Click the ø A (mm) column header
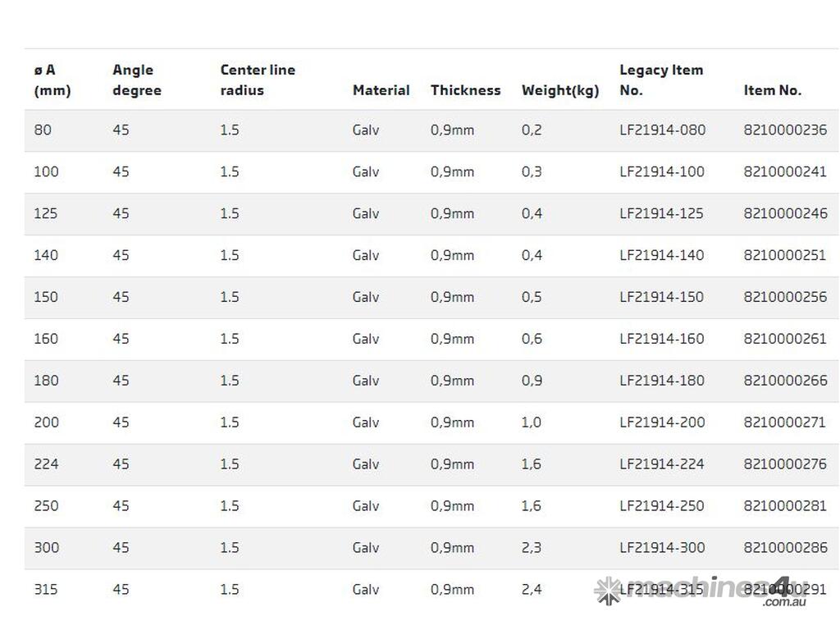 [52, 80]
